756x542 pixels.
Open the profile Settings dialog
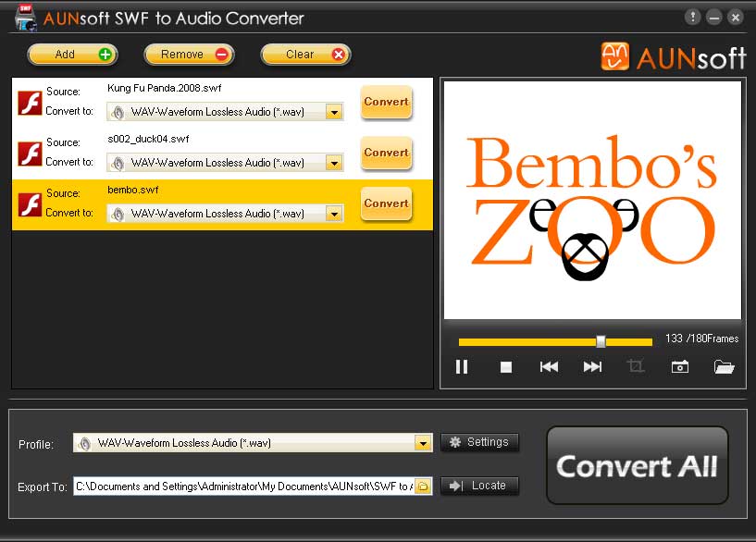point(480,442)
